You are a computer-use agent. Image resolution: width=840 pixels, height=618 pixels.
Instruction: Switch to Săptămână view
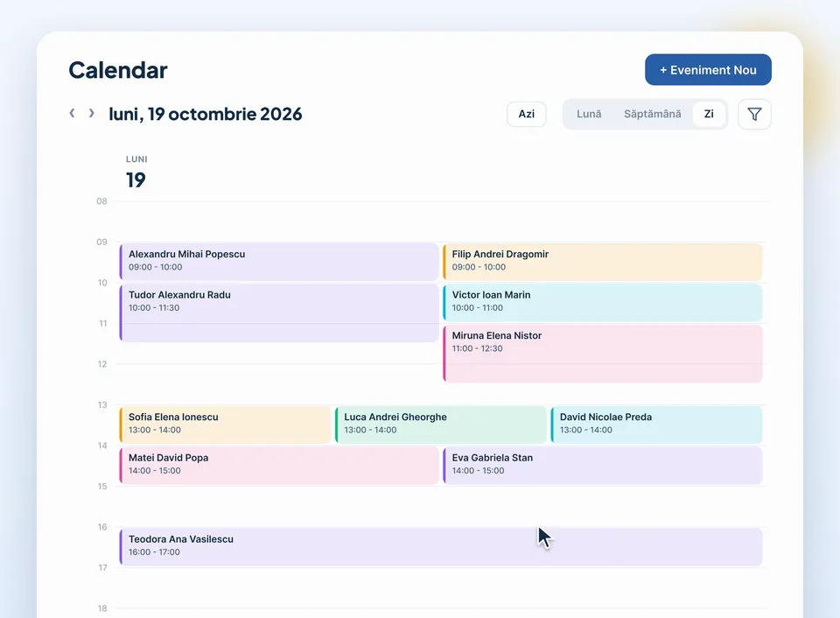coord(652,114)
